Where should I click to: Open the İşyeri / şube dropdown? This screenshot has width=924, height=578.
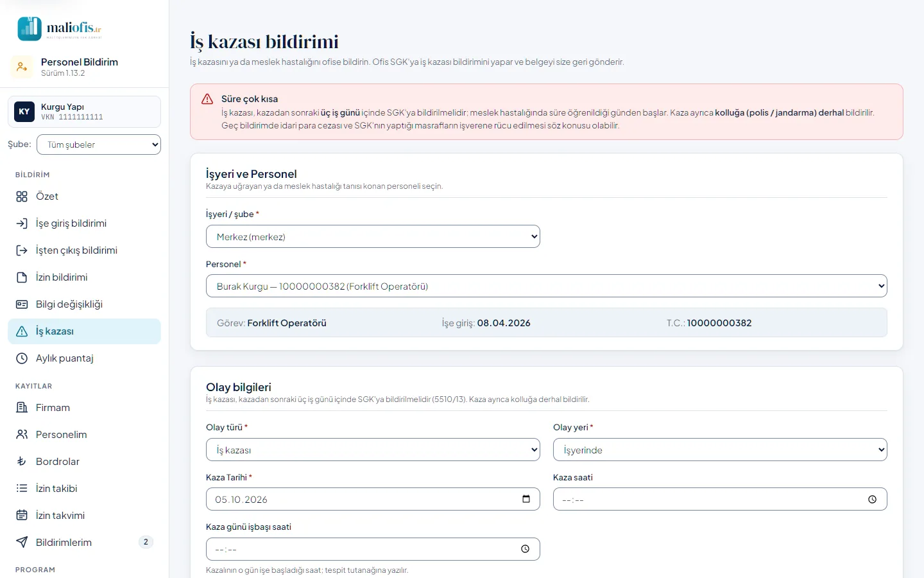coord(373,236)
